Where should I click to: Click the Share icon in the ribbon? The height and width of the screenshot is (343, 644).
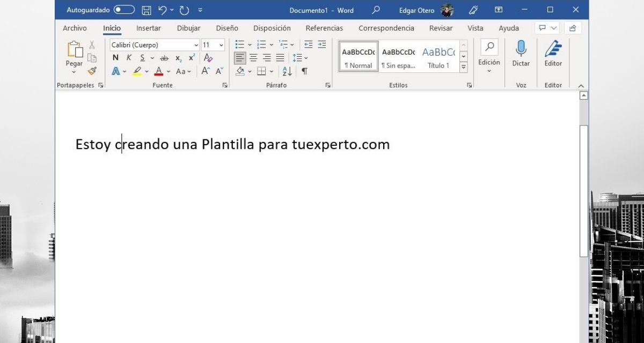[x=573, y=28]
